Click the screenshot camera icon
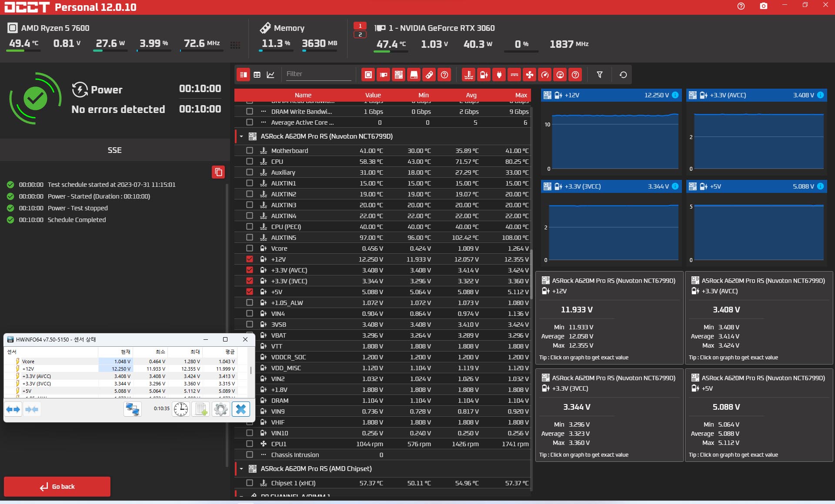Image resolution: width=835 pixels, height=504 pixels. (763, 6)
